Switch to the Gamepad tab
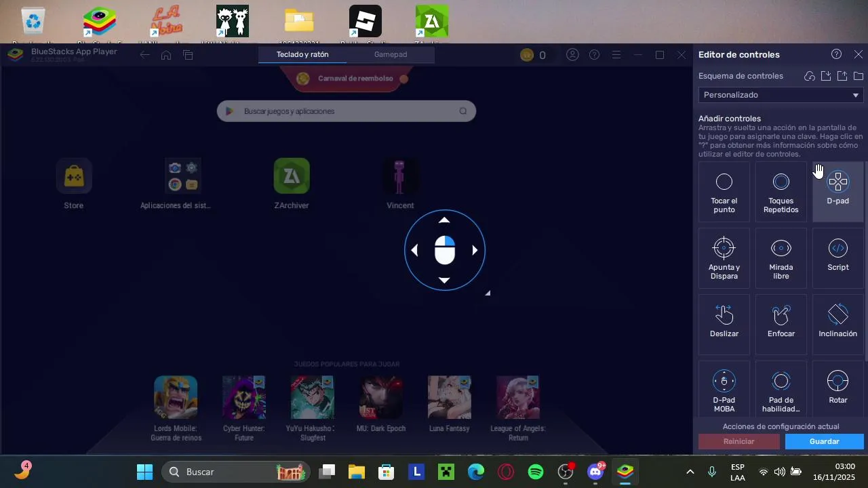 tap(391, 54)
